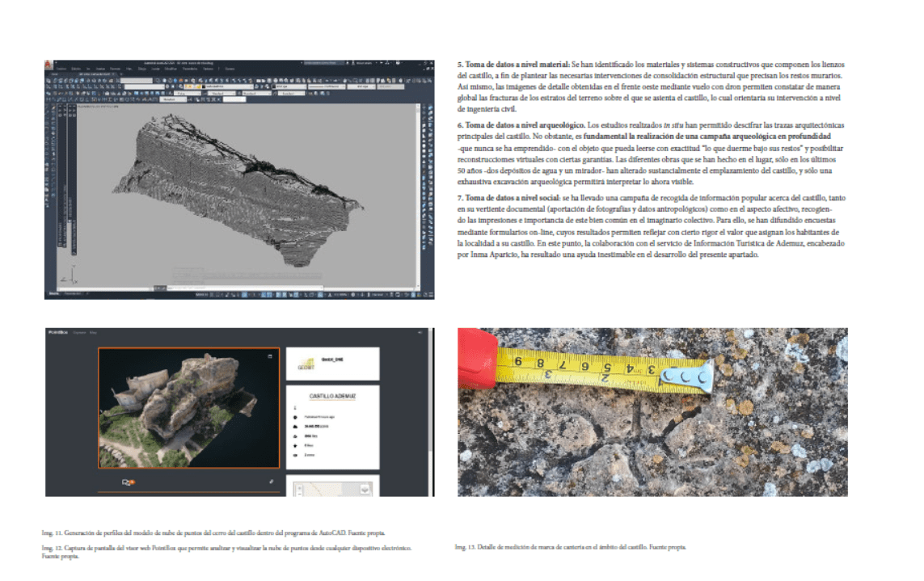Open the Map link in the PointBox header
924x581 pixels.
click(94, 332)
